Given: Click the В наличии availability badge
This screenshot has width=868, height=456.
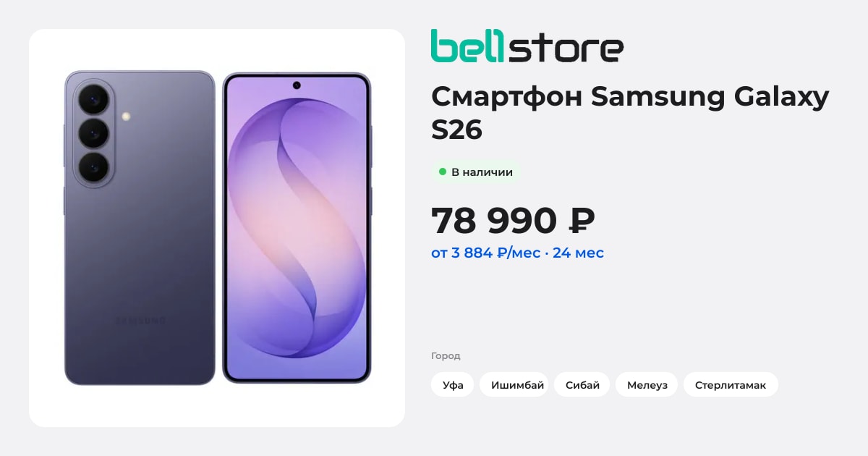Looking at the screenshot, I should (476, 172).
